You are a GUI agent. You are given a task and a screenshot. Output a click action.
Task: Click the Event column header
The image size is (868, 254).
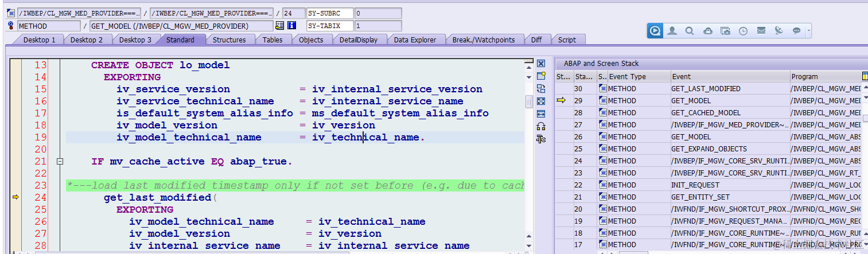click(730, 76)
